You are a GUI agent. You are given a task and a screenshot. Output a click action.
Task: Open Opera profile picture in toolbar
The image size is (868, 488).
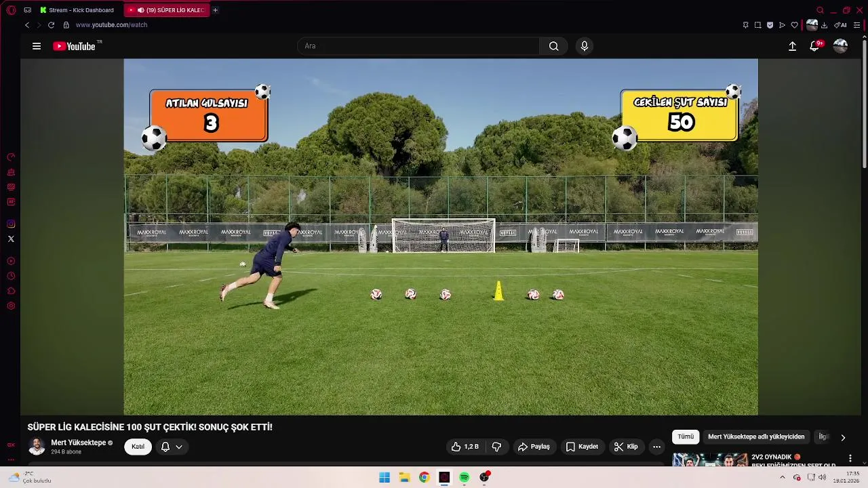point(812,25)
